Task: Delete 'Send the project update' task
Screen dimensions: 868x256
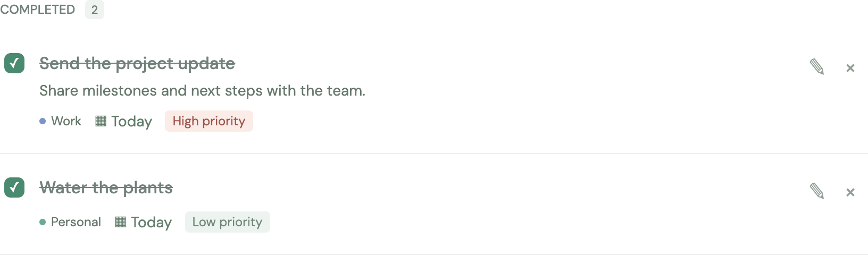Action: (x=850, y=68)
